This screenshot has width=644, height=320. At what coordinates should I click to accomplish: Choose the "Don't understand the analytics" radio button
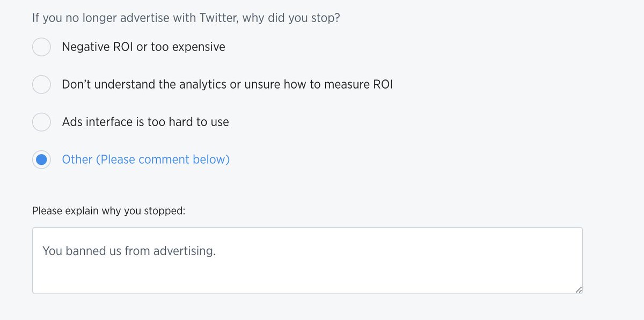point(41,84)
